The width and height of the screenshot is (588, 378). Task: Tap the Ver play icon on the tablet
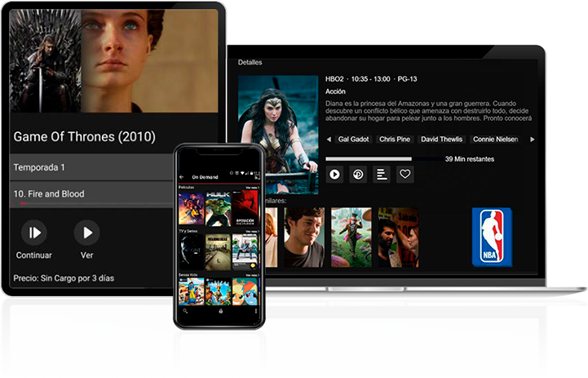[87, 233]
